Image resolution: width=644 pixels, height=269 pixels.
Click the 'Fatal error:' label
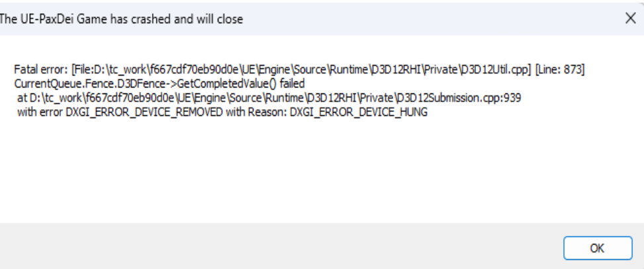(x=42, y=70)
